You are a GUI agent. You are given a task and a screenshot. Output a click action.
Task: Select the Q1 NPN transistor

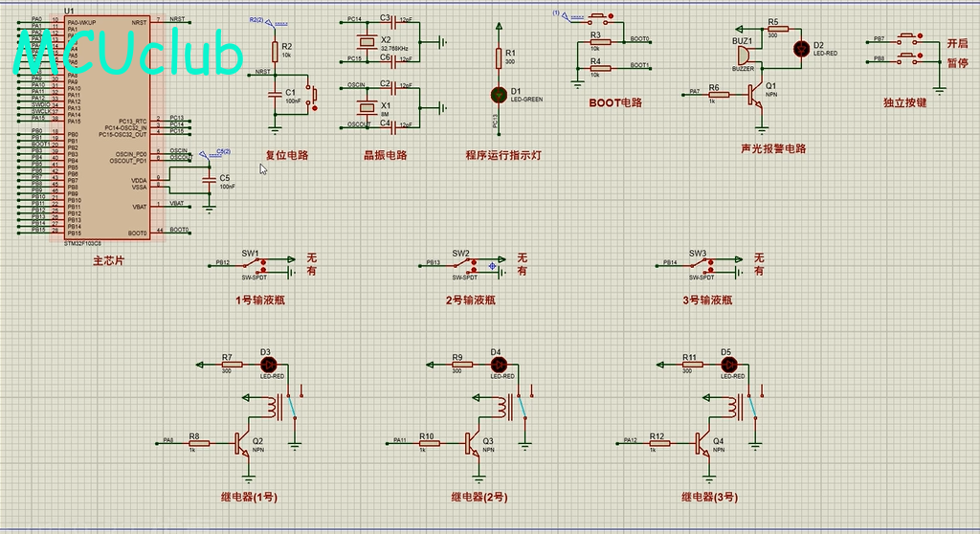pyautogui.click(x=757, y=93)
